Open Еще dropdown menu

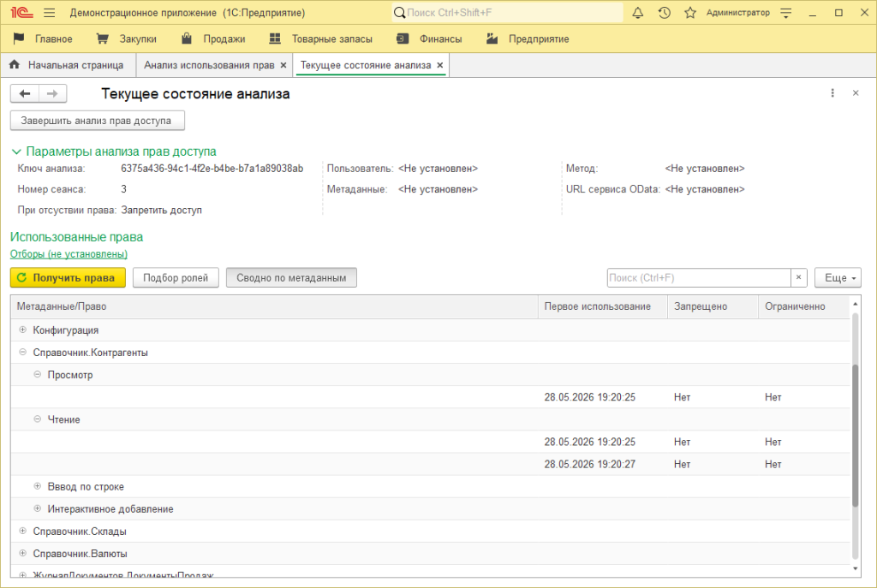click(x=838, y=278)
